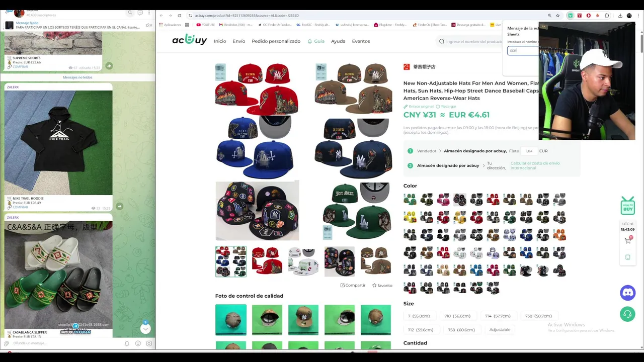This screenshot has width=644, height=362.
Task: Open the shopping cart side icon
Action: (627, 240)
